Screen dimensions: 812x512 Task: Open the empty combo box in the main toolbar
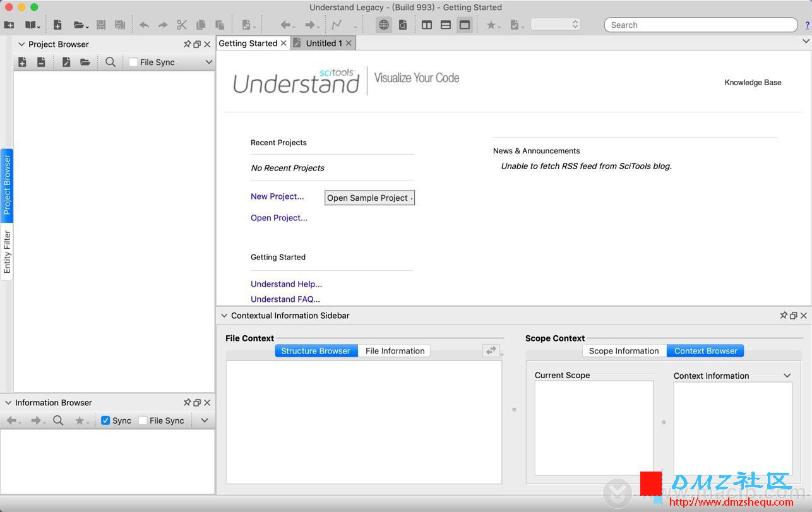point(556,25)
